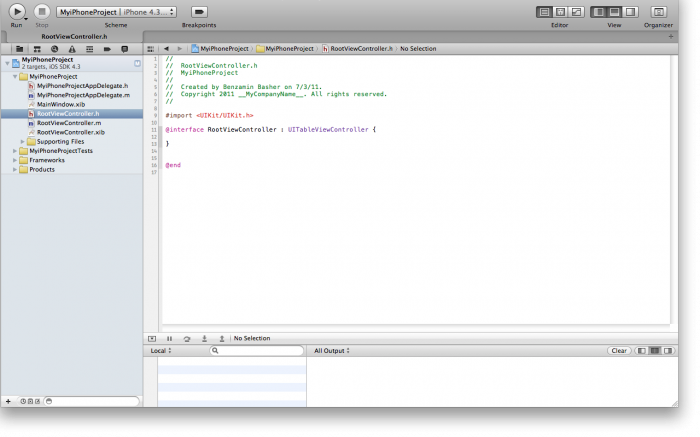Image resolution: width=700 pixels, height=437 pixels.
Task: Switch to the Version editor
Action: (575, 11)
